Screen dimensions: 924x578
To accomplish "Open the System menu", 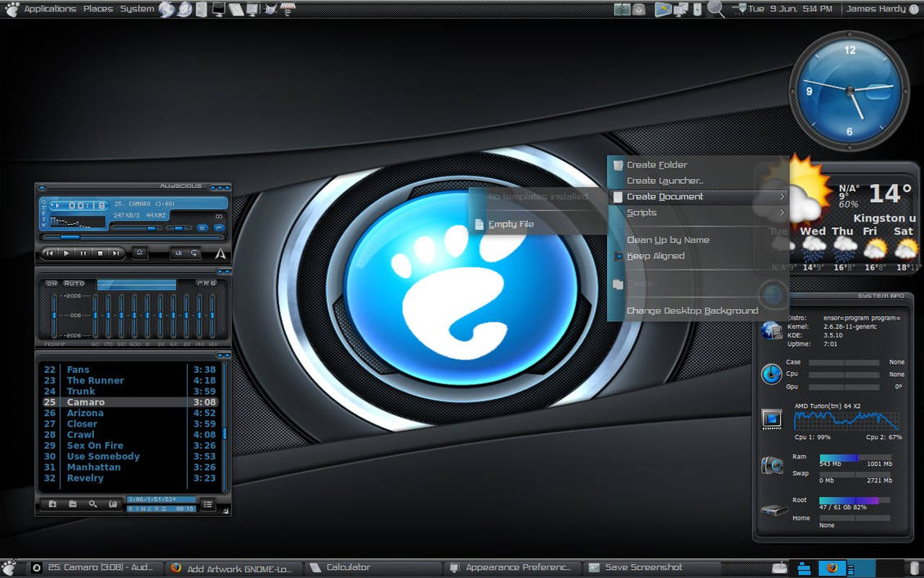I will click(137, 9).
